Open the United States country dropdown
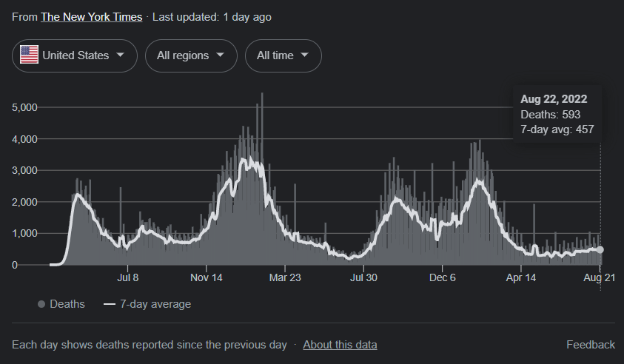 coord(75,55)
